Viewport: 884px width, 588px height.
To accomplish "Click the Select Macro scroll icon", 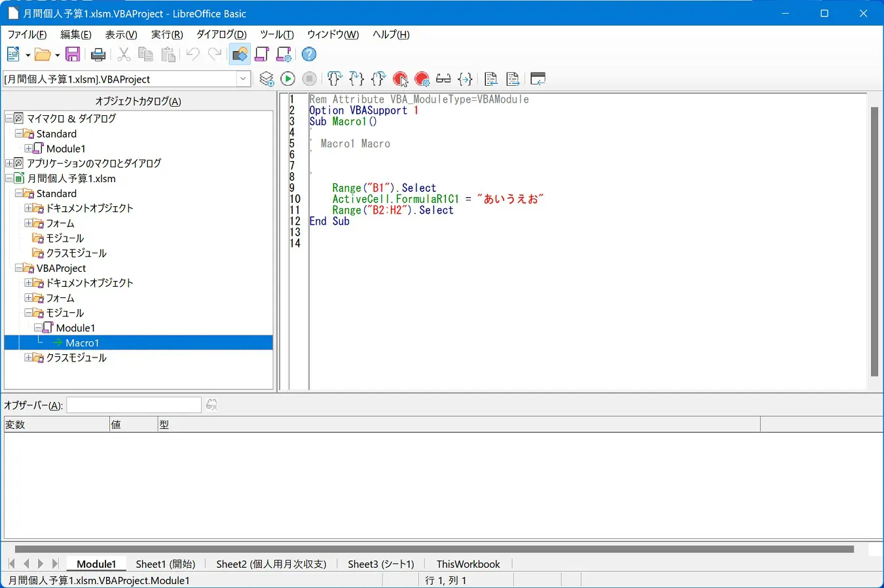I will point(262,54).
